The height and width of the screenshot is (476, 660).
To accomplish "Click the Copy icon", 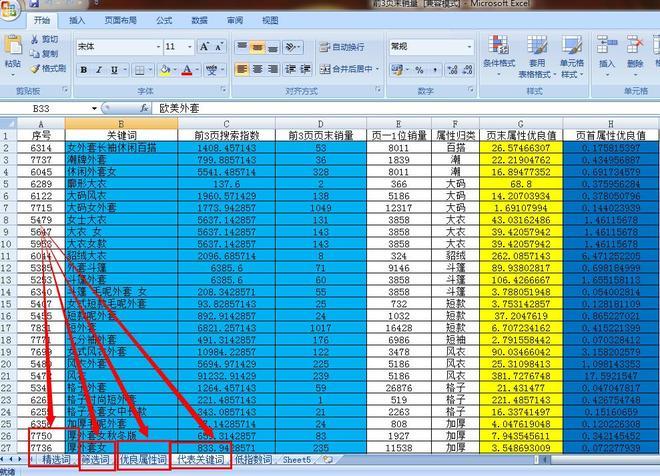I will tap(35, 53).
